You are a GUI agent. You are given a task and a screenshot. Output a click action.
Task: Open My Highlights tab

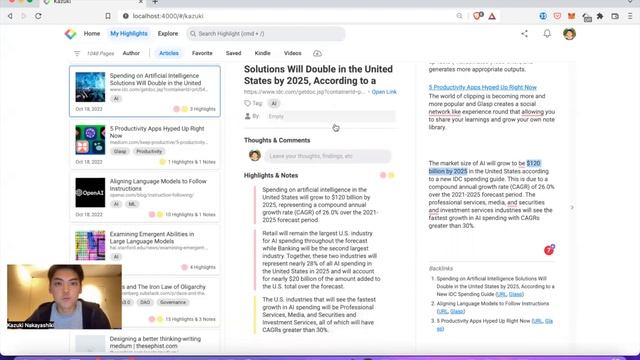point(129,33)
